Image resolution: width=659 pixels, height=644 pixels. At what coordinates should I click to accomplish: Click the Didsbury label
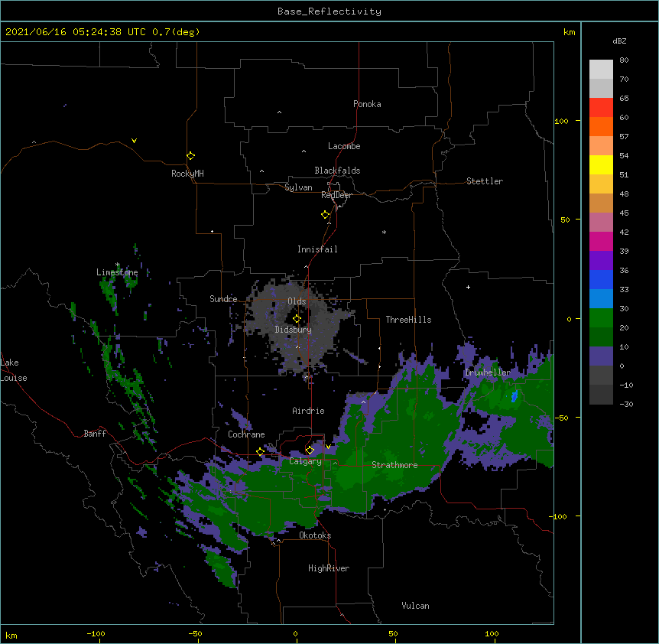pyautogui.click(x=294, y=330)
